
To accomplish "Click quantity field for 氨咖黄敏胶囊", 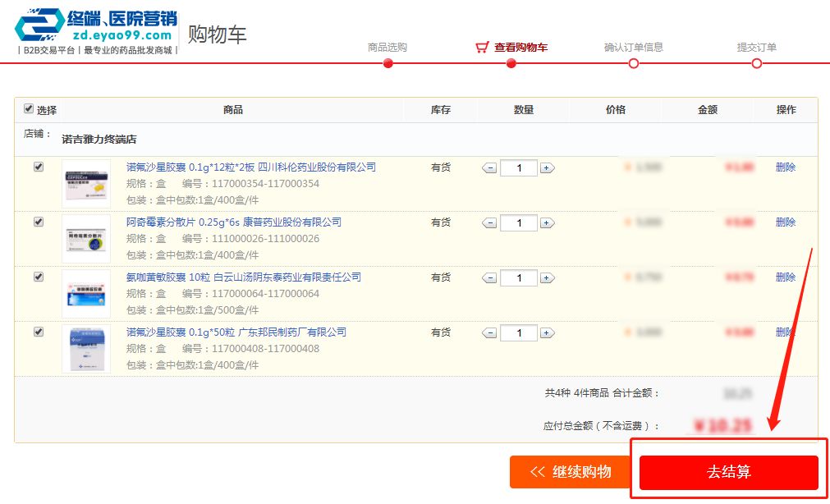I will [519, 278].
